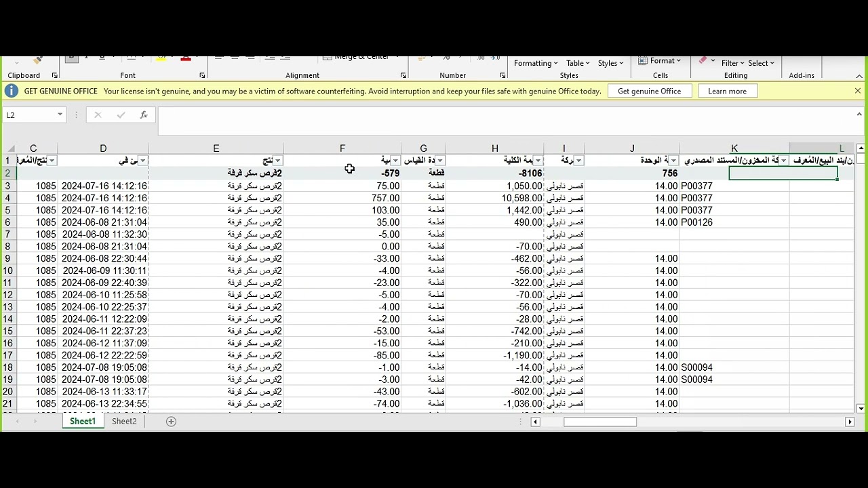This screenshot has height=488, width=868.
Task: Click the info icon in license warning bar
Action: click(x=12, y=91)
